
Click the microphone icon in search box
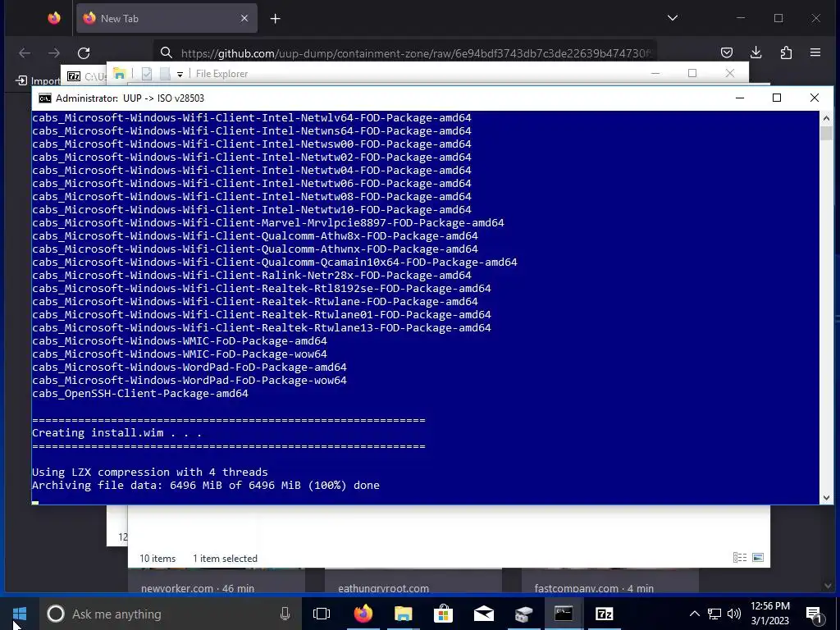point(285,614)
